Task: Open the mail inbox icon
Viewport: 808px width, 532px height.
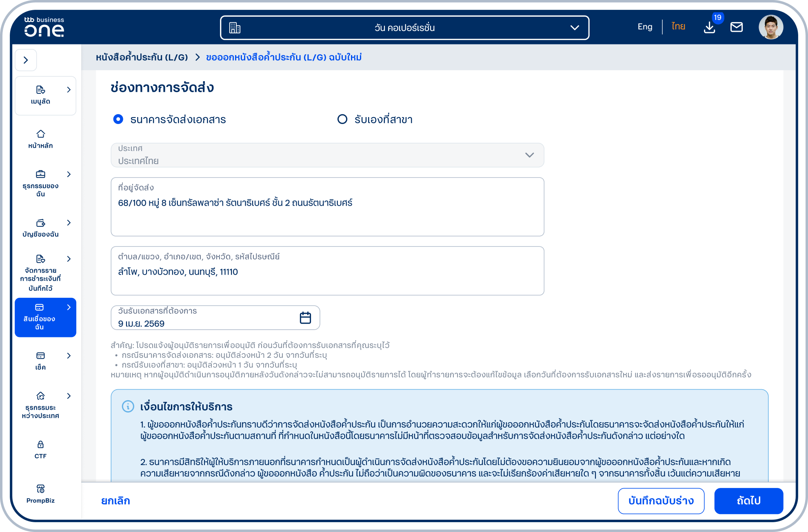Action: 737,27
